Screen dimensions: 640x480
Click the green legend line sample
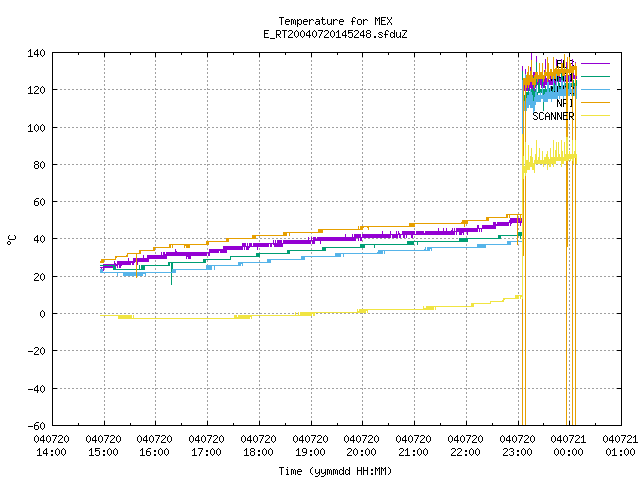595,76
